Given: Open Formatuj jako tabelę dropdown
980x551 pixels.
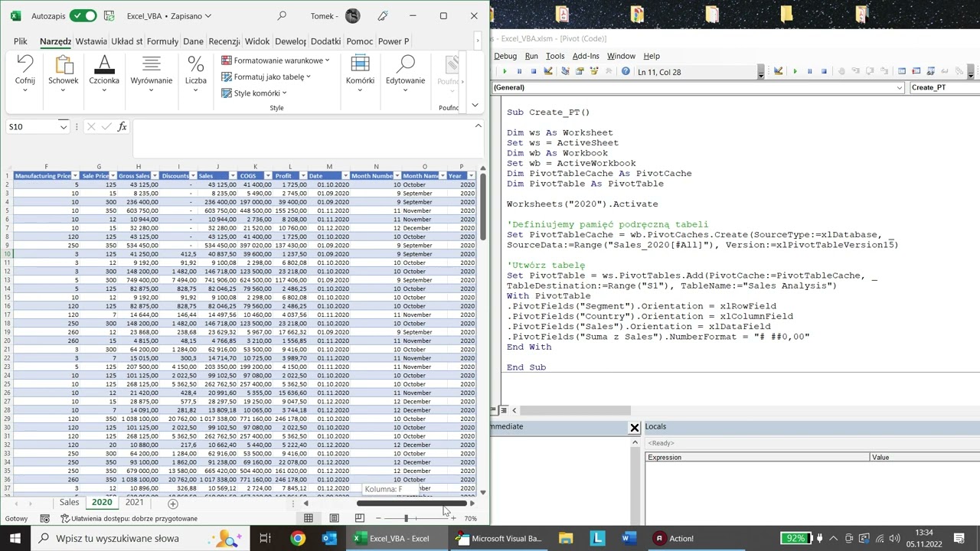Looking at the screenshot, I should pyautogui.click(x=266, y=77).
